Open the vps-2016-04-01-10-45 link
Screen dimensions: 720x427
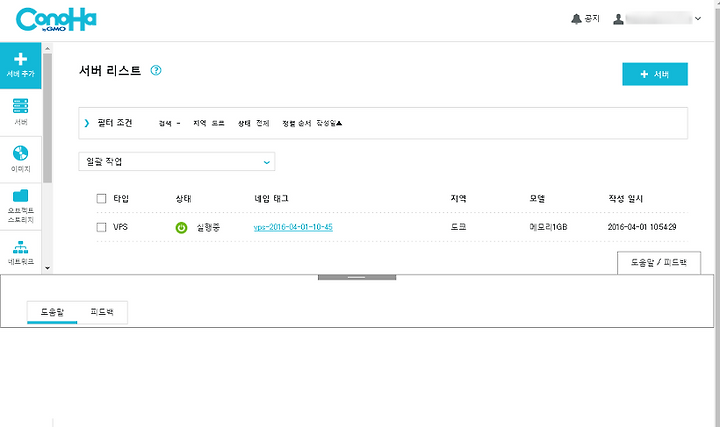pyautogui.click(x=293, y=227)
